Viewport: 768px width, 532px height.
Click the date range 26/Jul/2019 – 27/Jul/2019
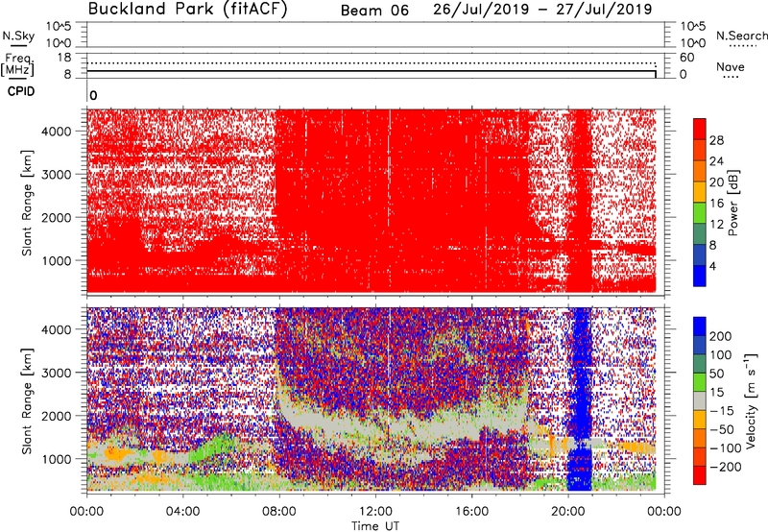(542, 10)
